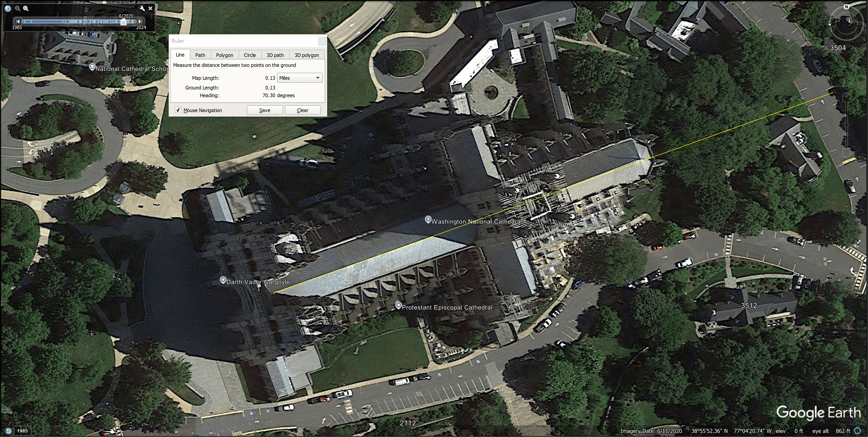The width and height of the screenshot is (868, 437).
Task: Click the 2024 end-year label
Action: [x=141, y=28]
